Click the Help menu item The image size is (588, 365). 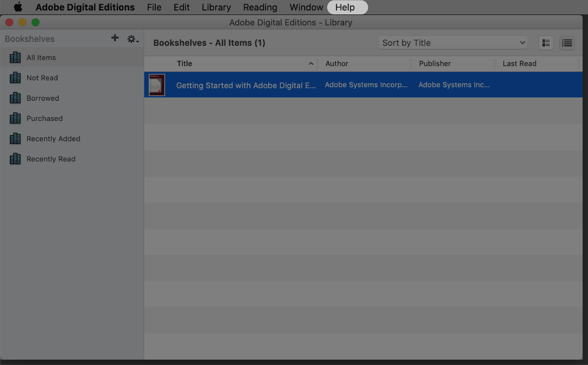tap(345, 7)
